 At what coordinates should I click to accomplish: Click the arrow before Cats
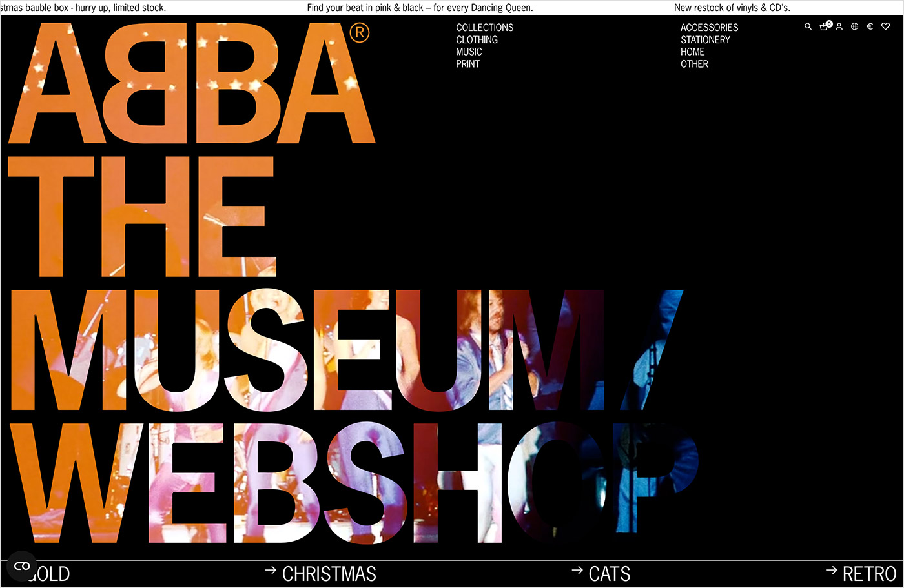(577, 571)
